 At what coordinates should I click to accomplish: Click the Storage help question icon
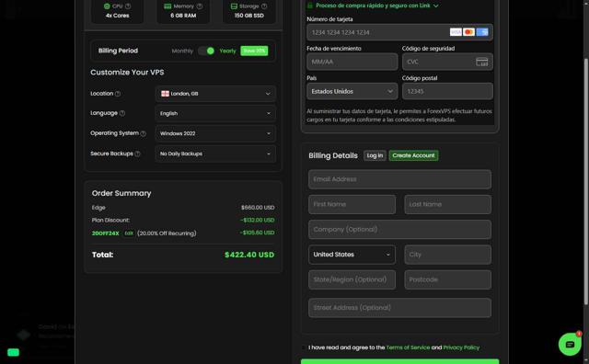coord(264,6)
